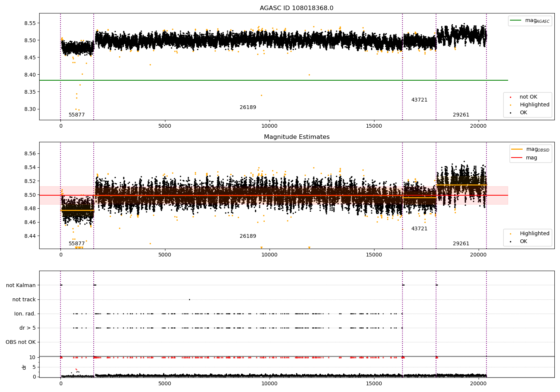Click obsid label 26189 in the top plot
The width and height of the screenshot is (560, 392).
248,108
